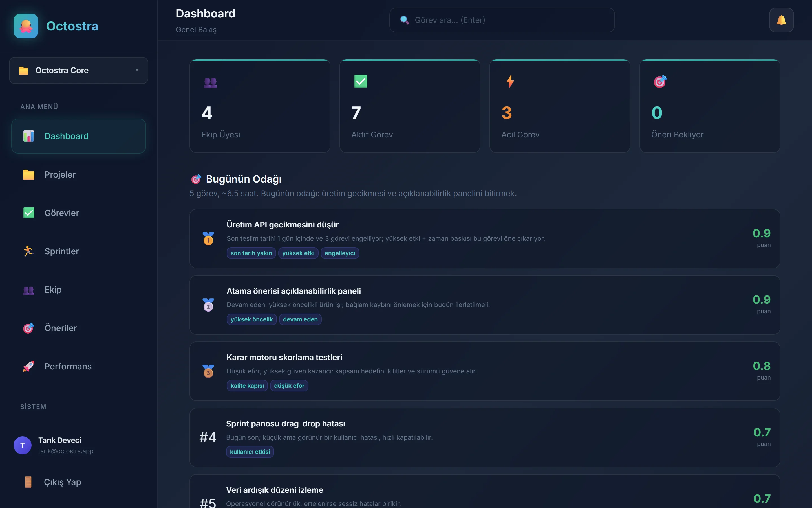
Task: Click the Tarık Deveci avatar circle
Action: point(23,445)
